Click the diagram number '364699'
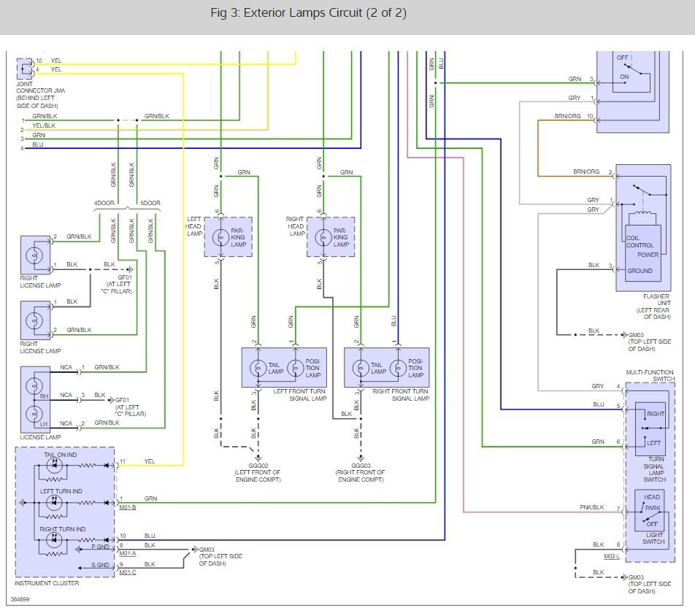Viewport: 695px width, 616px height. pyautogui.click(x=20, y=599)
